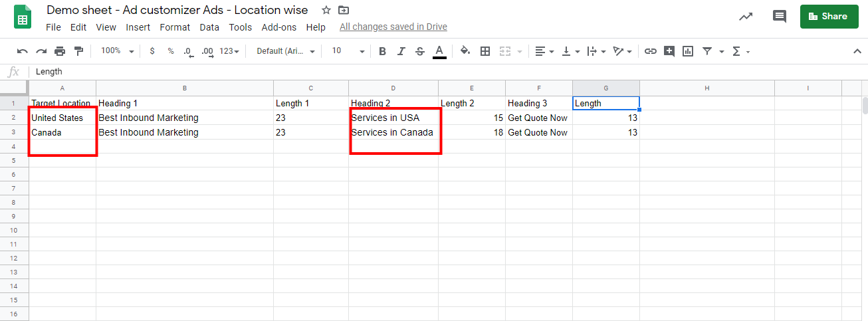Select Get Quote Now in row 2
868x321 pixels.
[x=538, y=118]
